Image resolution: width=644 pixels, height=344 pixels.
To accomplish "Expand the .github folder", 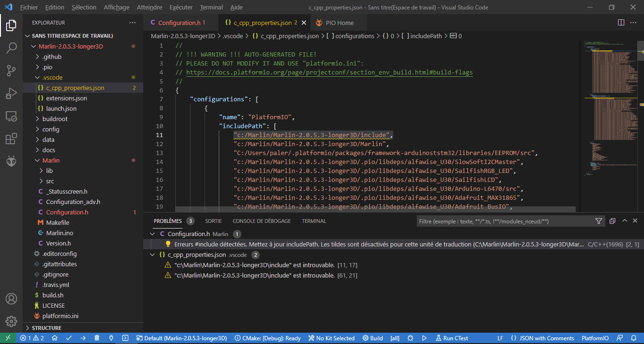I will [38, 57].
